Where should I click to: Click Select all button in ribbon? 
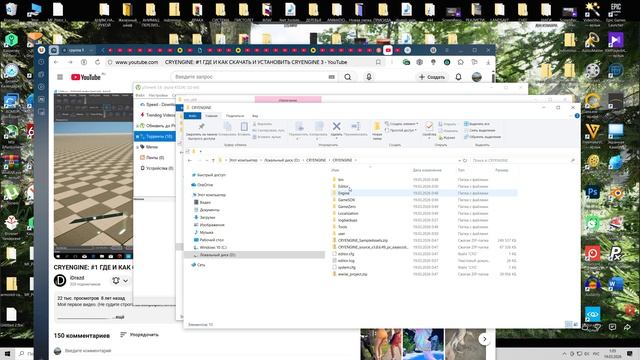(477, 124)
